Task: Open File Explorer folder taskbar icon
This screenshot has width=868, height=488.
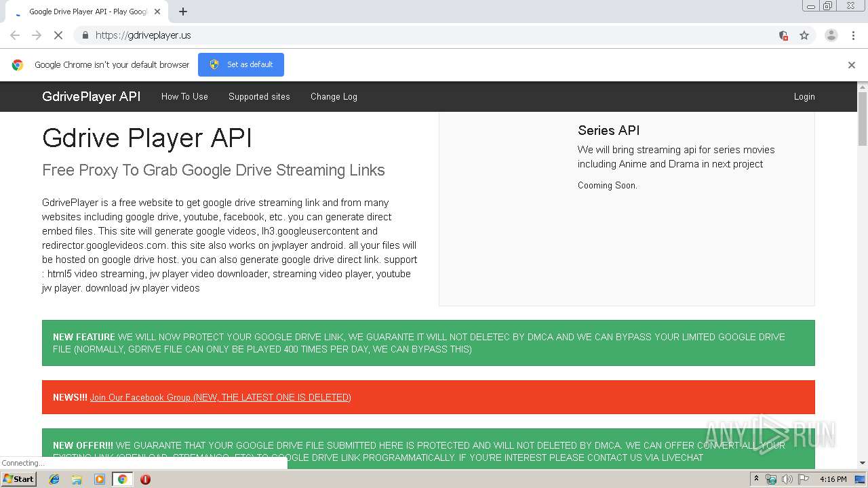Action: tap(77, 479)
